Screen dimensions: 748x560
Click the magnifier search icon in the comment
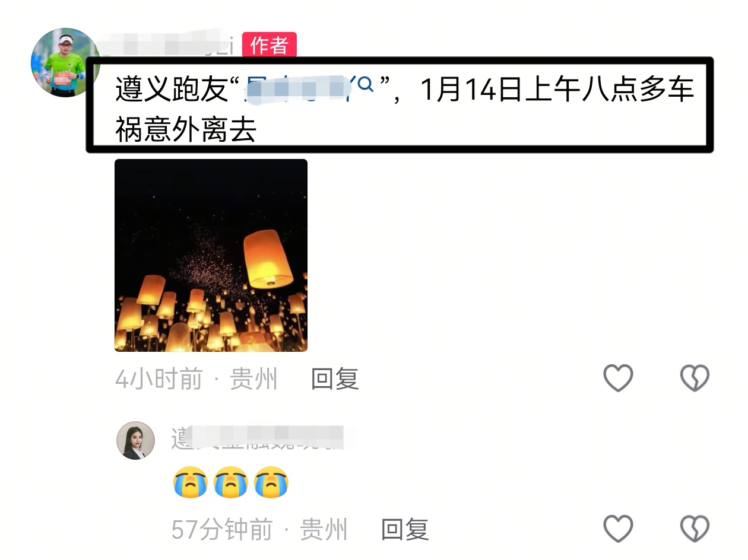(x=366, y=85)
